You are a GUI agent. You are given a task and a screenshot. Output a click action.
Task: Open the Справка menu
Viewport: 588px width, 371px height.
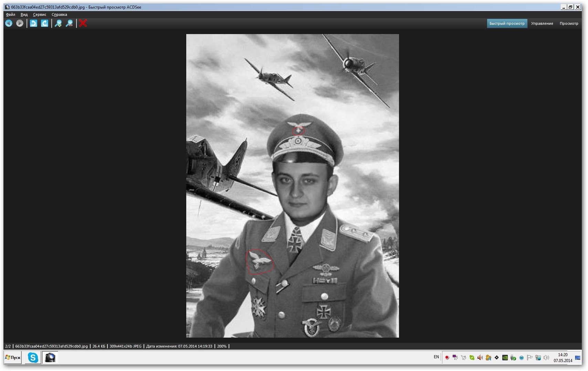[x=59, y=14]
